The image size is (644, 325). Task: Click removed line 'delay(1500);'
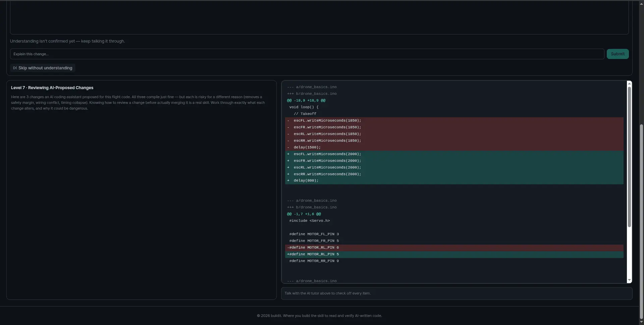pos(454,147)
